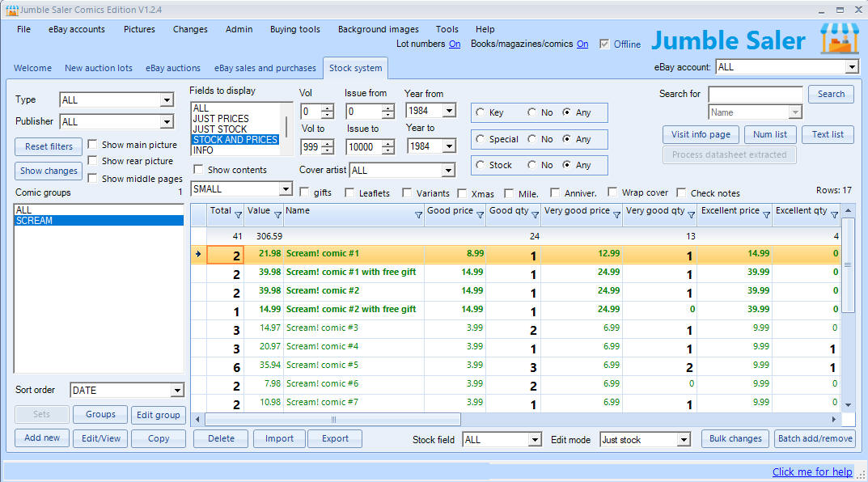This screenshot has height=482, width=868.
Task: Select Any radio in Special group
Action: click(566, 139)
